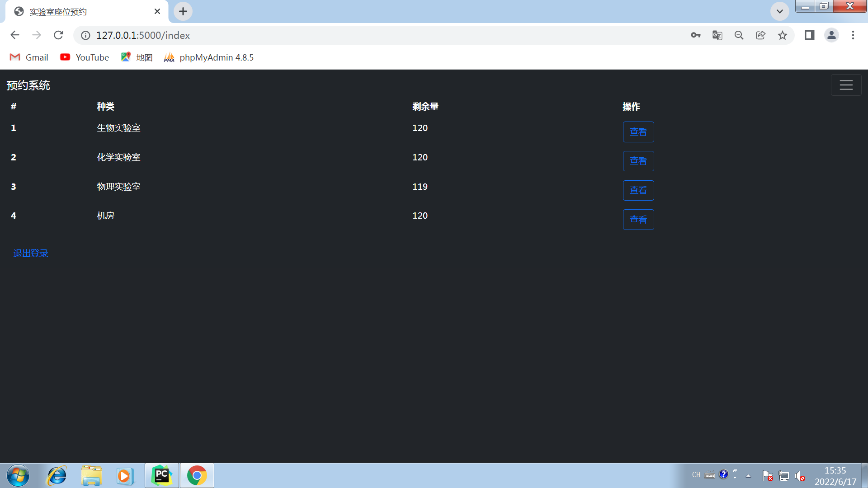The width and height of the screenshot is (868, 488).
Task: Click the zoom magnifier icon in address bar
Action: 739,35
